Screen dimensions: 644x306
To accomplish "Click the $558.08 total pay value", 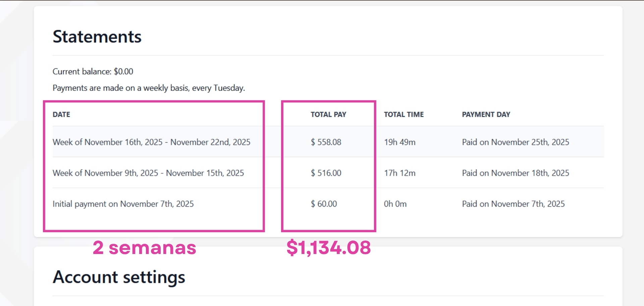I will 326,142.
